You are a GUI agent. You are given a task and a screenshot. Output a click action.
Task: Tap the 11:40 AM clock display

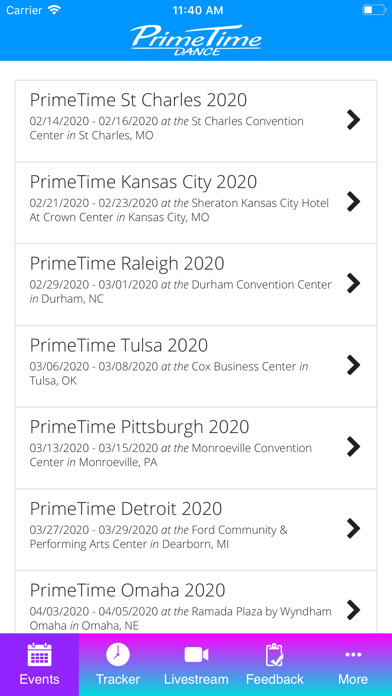(x=196, y=10)
